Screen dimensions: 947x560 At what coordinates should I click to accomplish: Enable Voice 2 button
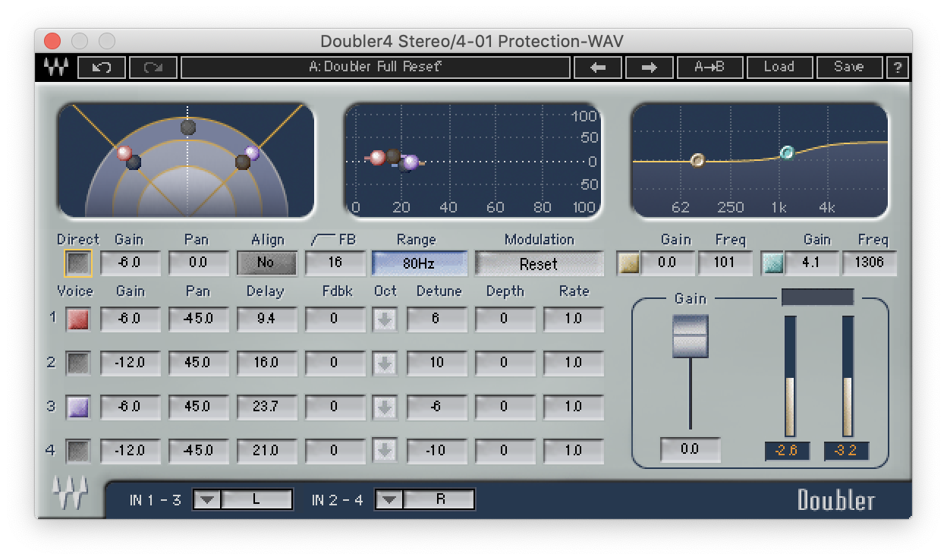pos(78,363)
